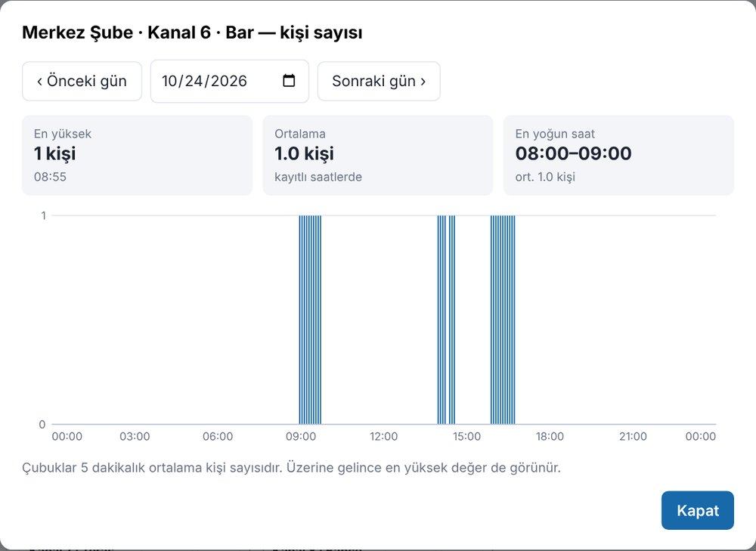This screenshot has width=756, height=551.
Task: Click the 08:55 peak time text
Action: [50, 177]
